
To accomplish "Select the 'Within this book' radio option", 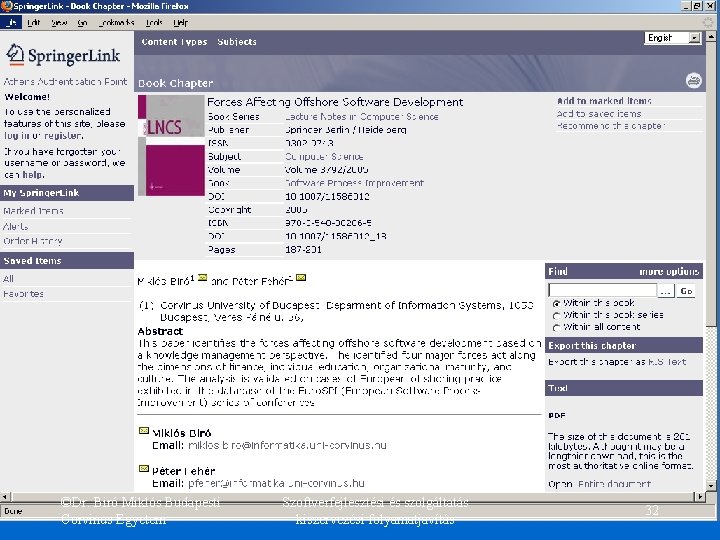I will click(557, 304).
